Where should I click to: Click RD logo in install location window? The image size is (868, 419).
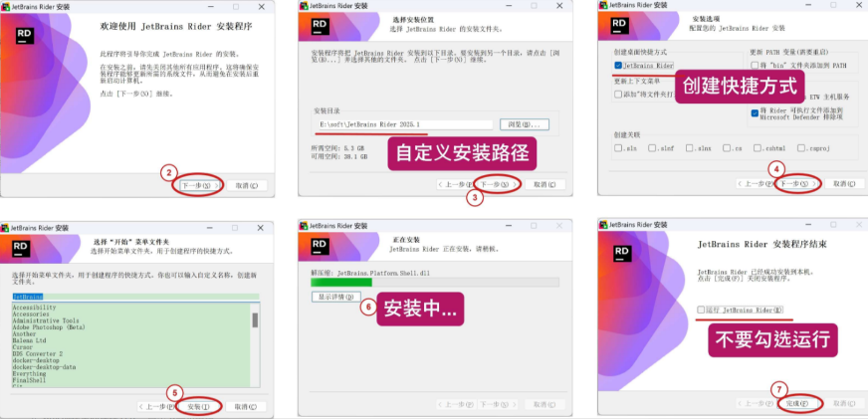click(320, 26)
